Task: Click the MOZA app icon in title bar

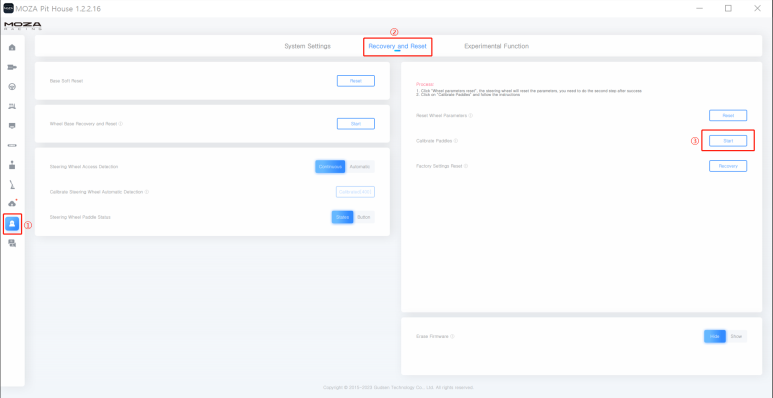Action: point(8,8)
